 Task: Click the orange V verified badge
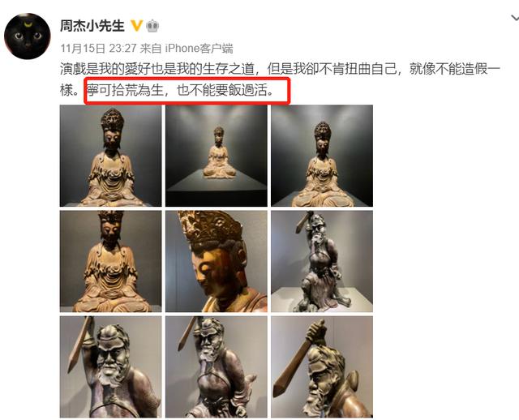tap(136, 25)
